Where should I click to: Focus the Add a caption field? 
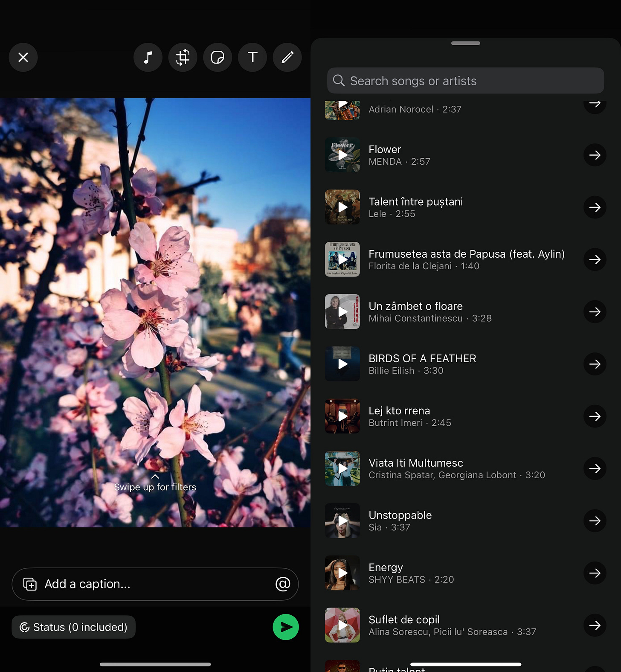click(155, 584)
